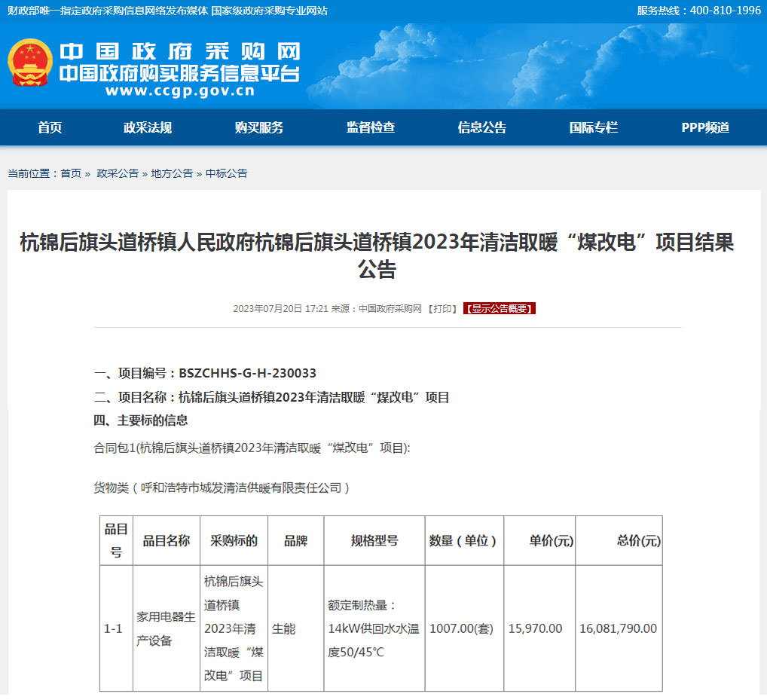Click the 首页 breadcrumb link

tap(71, 173)
